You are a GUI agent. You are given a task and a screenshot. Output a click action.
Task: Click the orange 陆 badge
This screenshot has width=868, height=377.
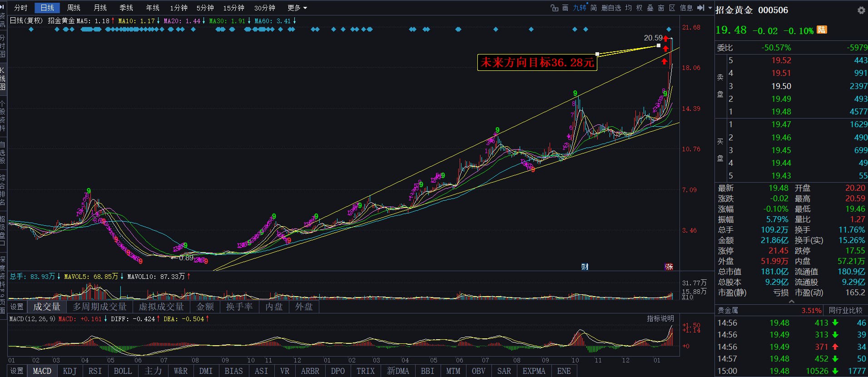[x=822, y=30]
